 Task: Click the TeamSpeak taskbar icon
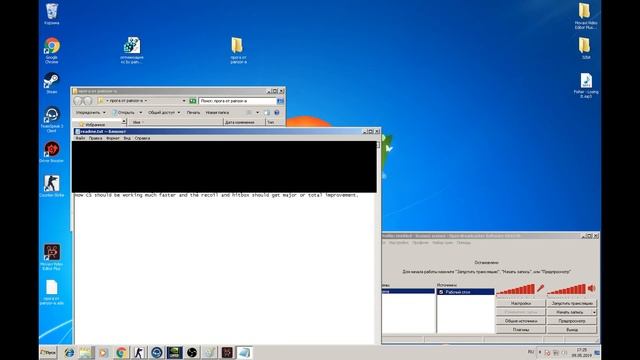coord(156,353)
